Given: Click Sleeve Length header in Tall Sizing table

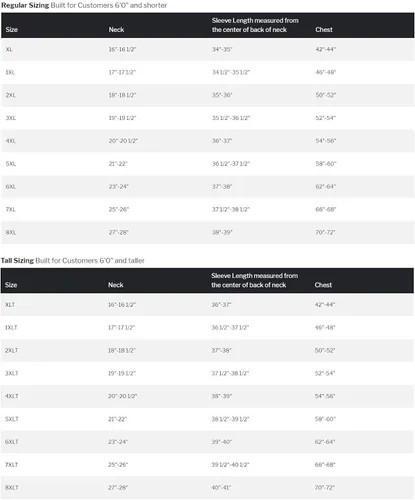Looking at the screenshot, I should [254, 280].
